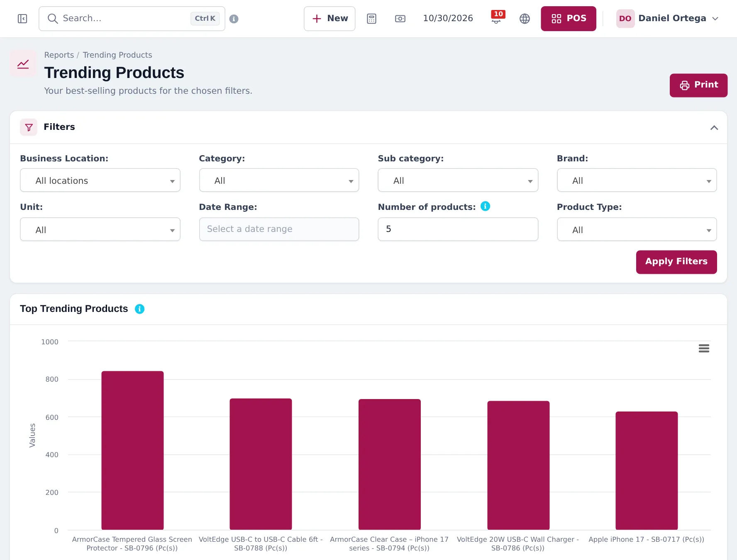Open the Business Location dropdown
The image size is (737, 560).
pos(100,180)
